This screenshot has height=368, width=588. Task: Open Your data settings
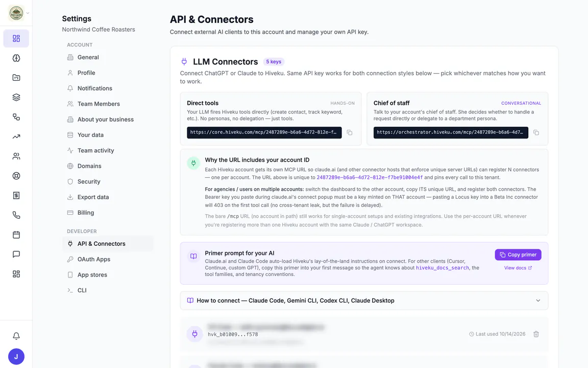tap(108, 135)
